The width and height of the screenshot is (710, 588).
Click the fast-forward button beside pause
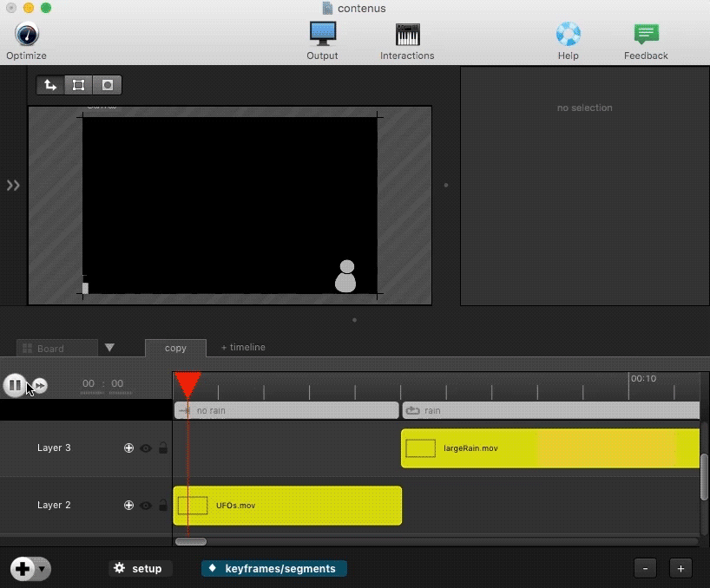pyautogui.click(x=40, y=386)
